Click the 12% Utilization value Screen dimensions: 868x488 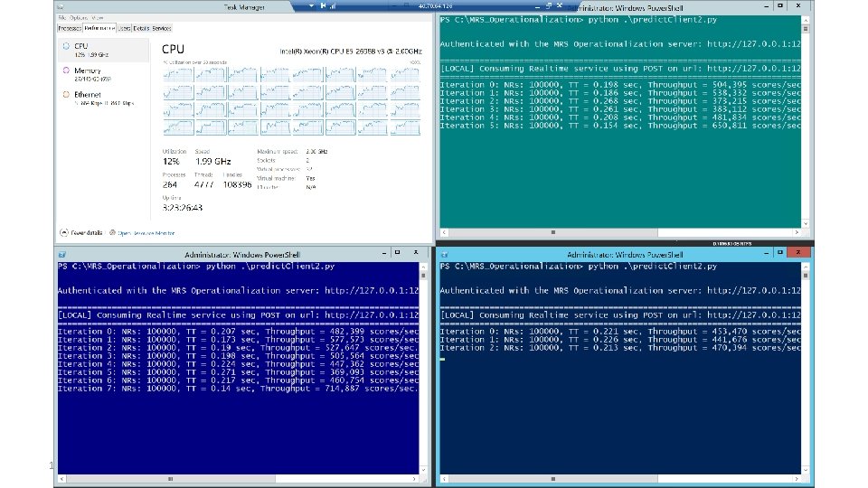[x=171, y=162]
